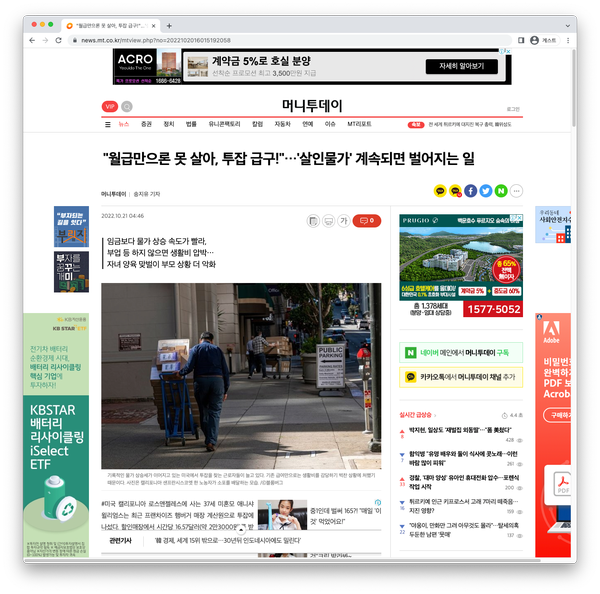Select the 유니콘팩토리 menu item
The image size is (600, 594).
pos(224,124)
